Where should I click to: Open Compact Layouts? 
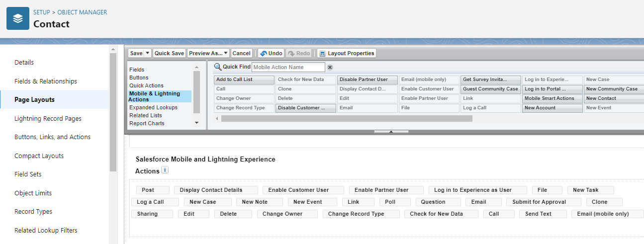(39, 156)
